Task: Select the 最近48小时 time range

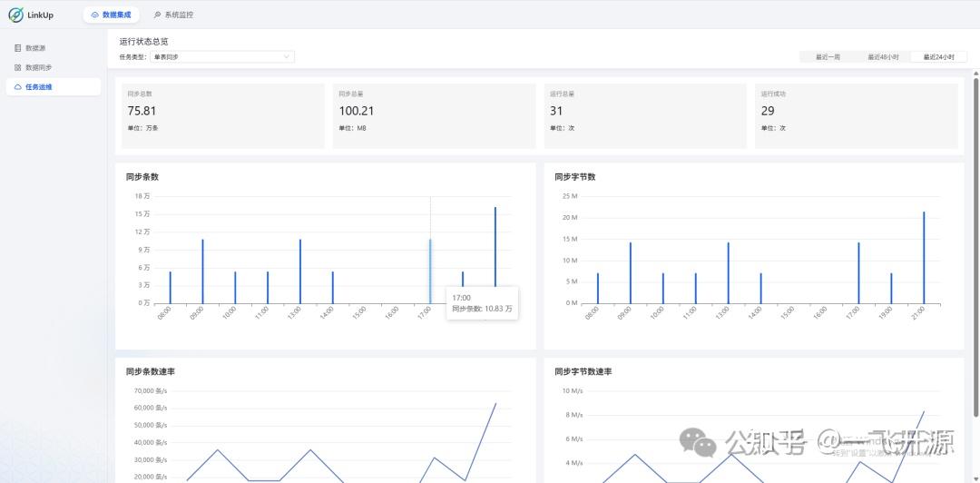Action: (883, 57)
